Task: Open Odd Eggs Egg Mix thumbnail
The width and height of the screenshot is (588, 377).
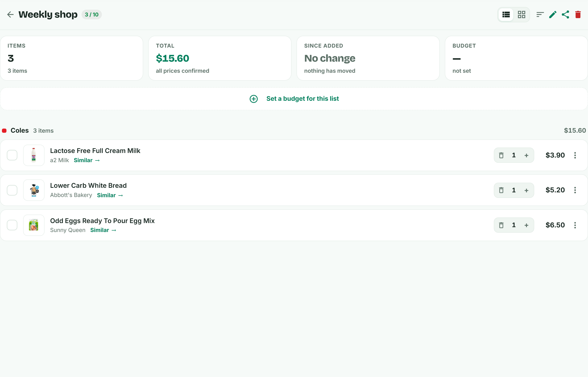Action: point(34,225)
